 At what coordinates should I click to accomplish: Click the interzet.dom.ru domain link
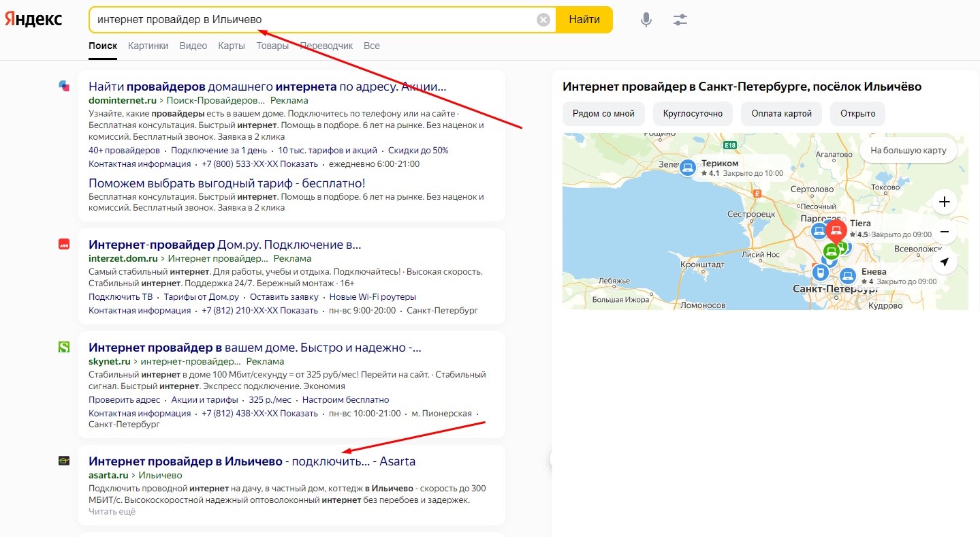pyautogui.click(x=123, y=258)
